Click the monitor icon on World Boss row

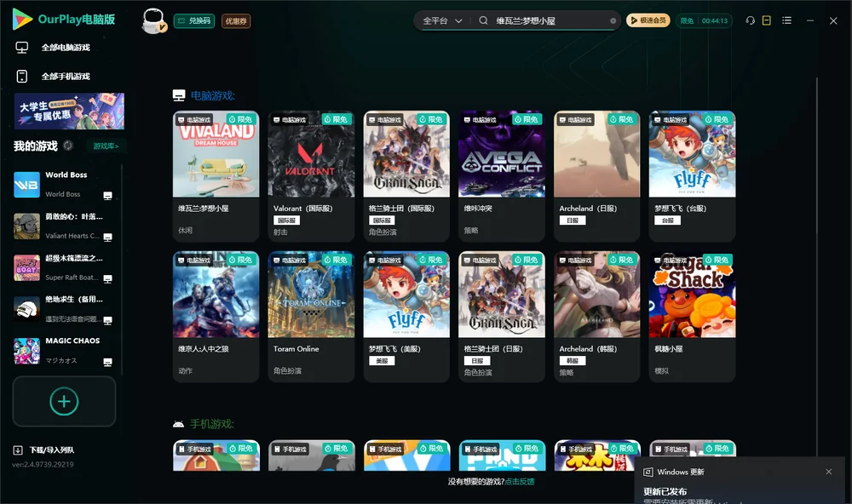click(x=107, y=196)
